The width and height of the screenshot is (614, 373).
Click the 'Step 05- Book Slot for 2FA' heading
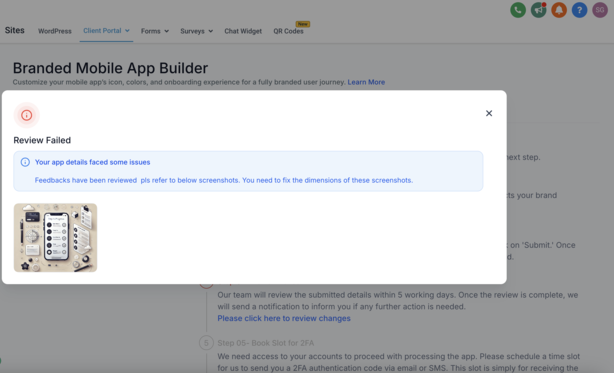pos(265,343)
